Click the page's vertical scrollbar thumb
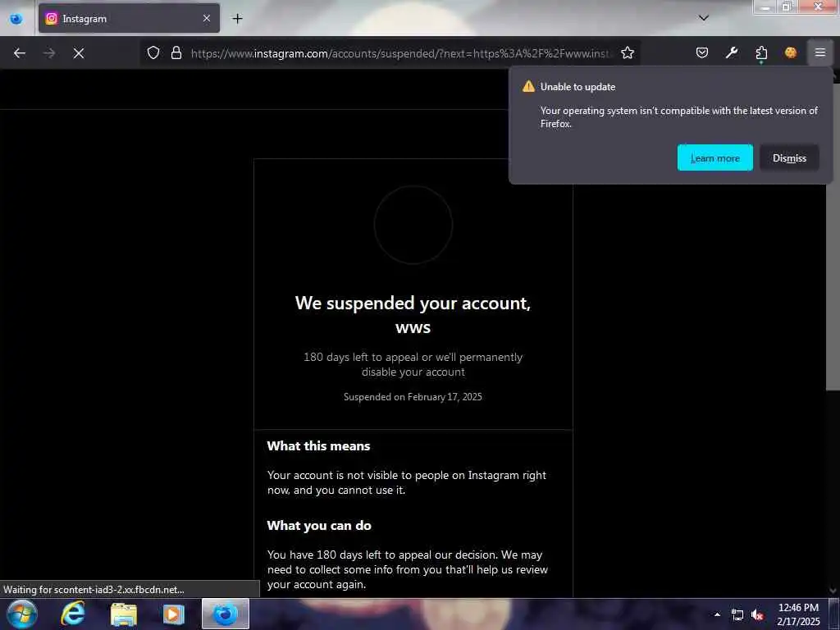This screenshot has height=630, width=840. 833,235
